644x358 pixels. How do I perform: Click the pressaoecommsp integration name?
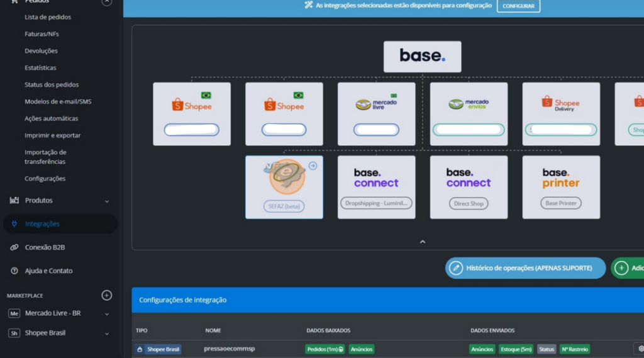click(229, 349)
